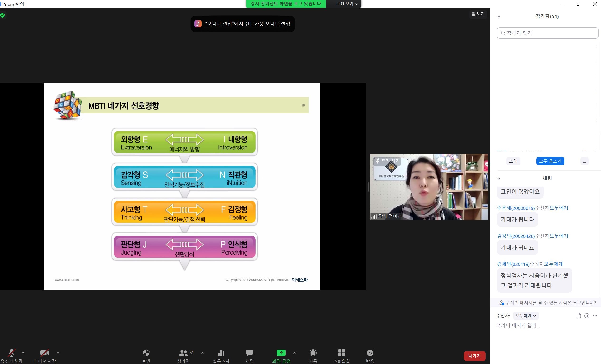
Task: Toggle the Participants (참가자) panel button
Action: point(184,353)
